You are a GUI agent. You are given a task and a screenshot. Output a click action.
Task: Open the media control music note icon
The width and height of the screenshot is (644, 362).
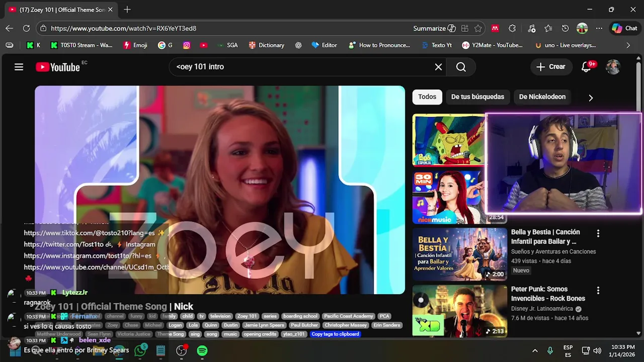(x=532, y=29)
